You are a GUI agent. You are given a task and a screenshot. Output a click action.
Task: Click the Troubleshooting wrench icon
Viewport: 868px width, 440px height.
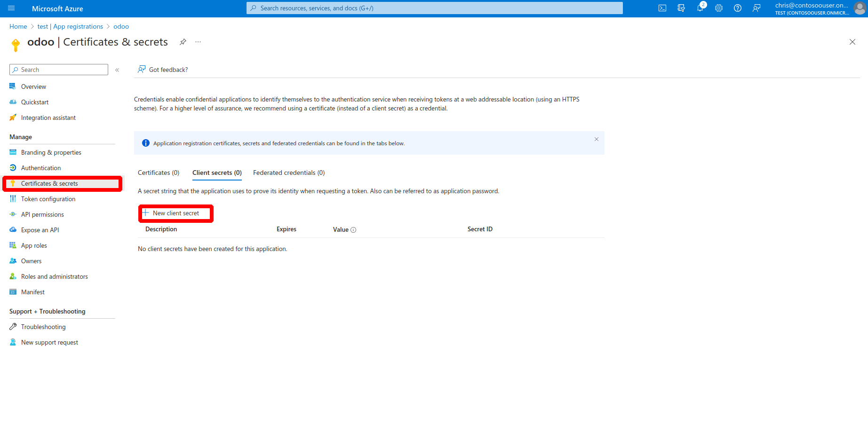[13, 327]
